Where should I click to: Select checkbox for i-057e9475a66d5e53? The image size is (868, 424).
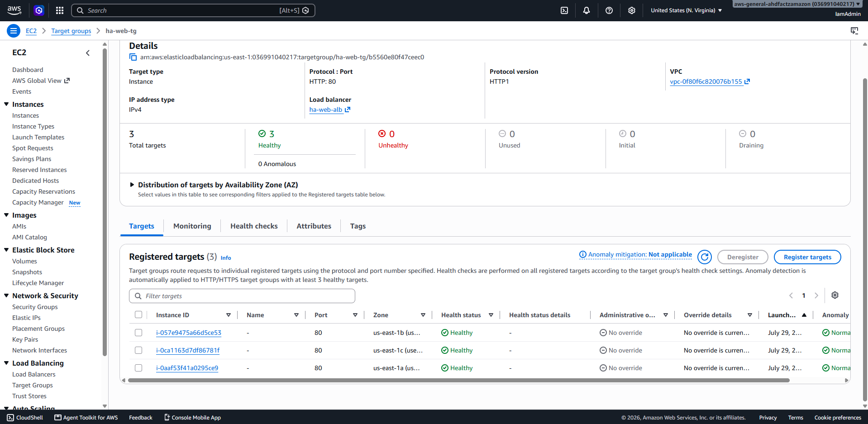(x=138, y=333)
